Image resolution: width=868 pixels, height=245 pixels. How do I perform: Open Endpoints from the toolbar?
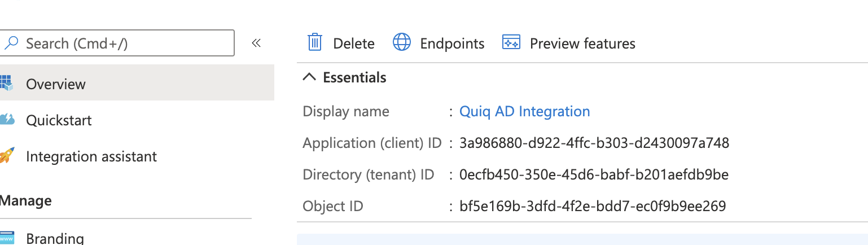[438, 43]
